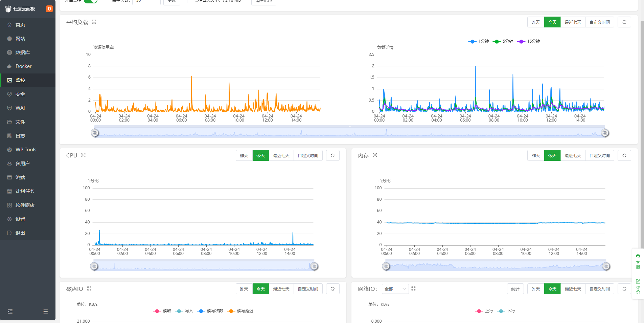Toggle 下行 series in network IO legend

click(x=506, y=311)
